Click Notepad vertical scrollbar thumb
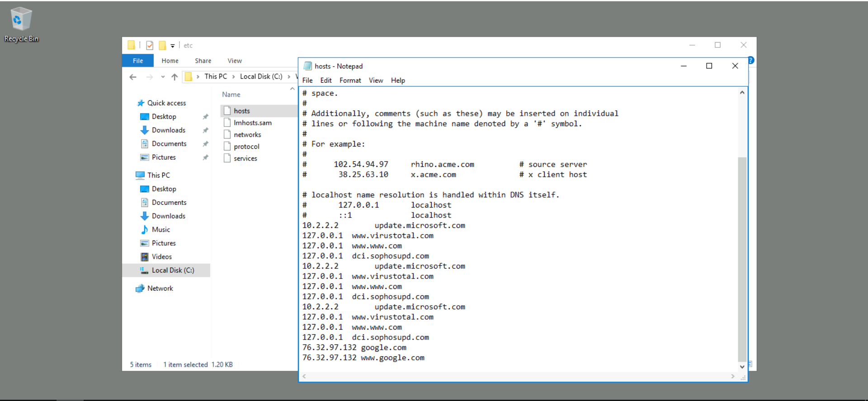Screen dimensions: 868x401 [x=742, y=259]
